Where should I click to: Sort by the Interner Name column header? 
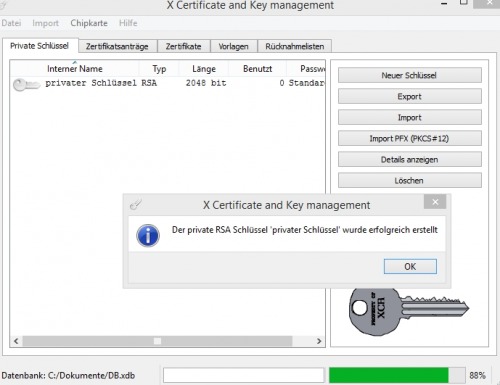point(75,69)
